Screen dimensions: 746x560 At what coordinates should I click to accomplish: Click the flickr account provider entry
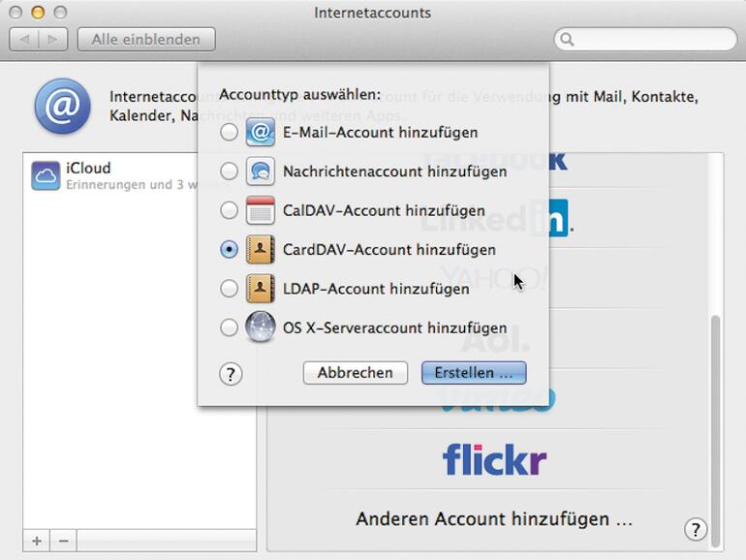pos(494,459)
